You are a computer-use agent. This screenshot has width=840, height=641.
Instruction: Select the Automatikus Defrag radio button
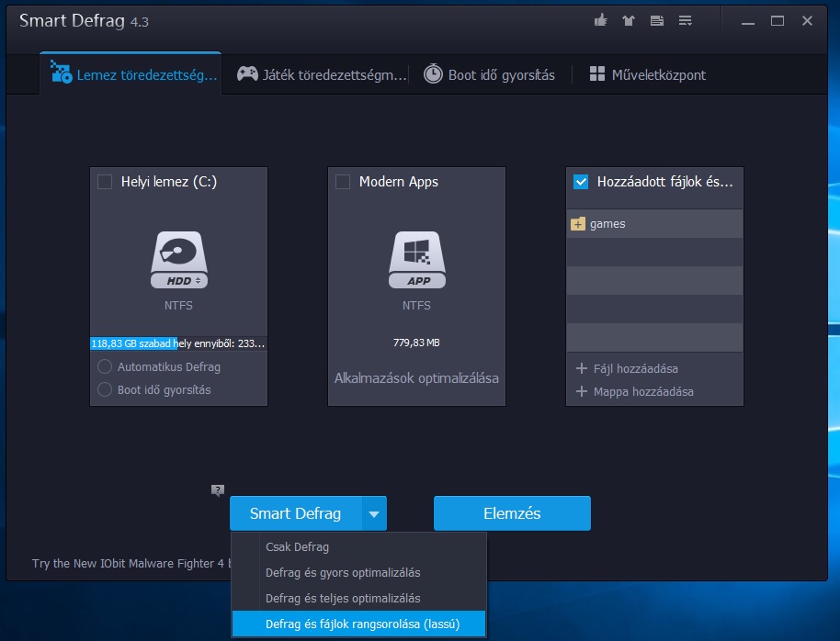tap(105, 366)
